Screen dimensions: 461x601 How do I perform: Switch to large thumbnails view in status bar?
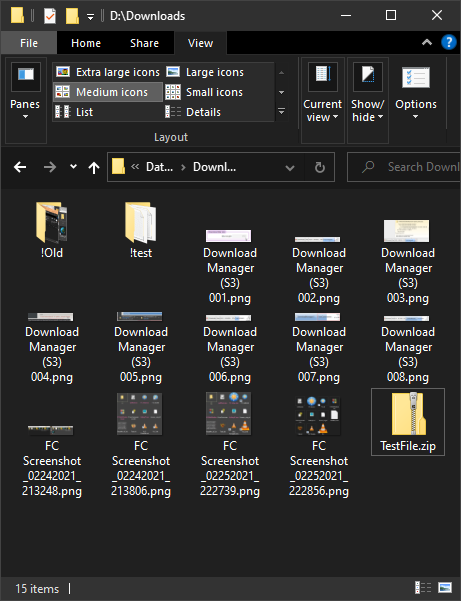point(445,587)
